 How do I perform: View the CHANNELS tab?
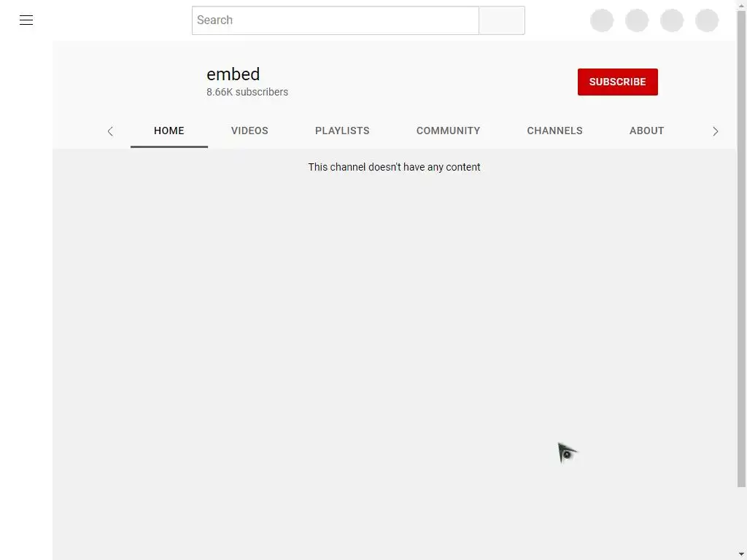(554, 131)
